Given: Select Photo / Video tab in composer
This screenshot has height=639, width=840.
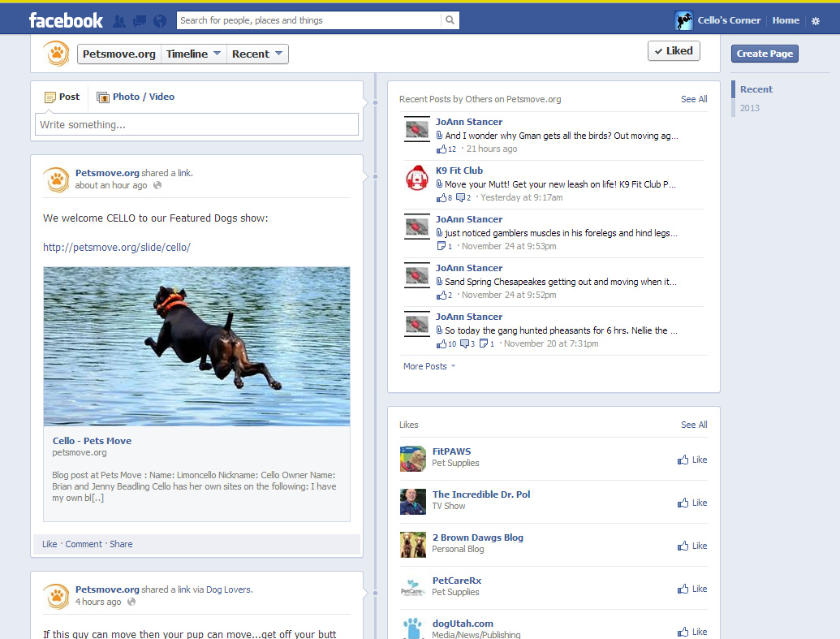Looking at the screenshot, I should tap(136, 97).
